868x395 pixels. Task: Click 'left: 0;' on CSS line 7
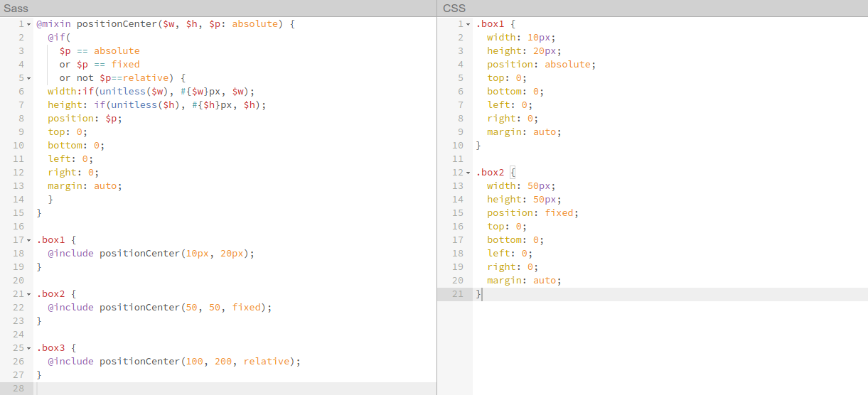click(510, 104)
